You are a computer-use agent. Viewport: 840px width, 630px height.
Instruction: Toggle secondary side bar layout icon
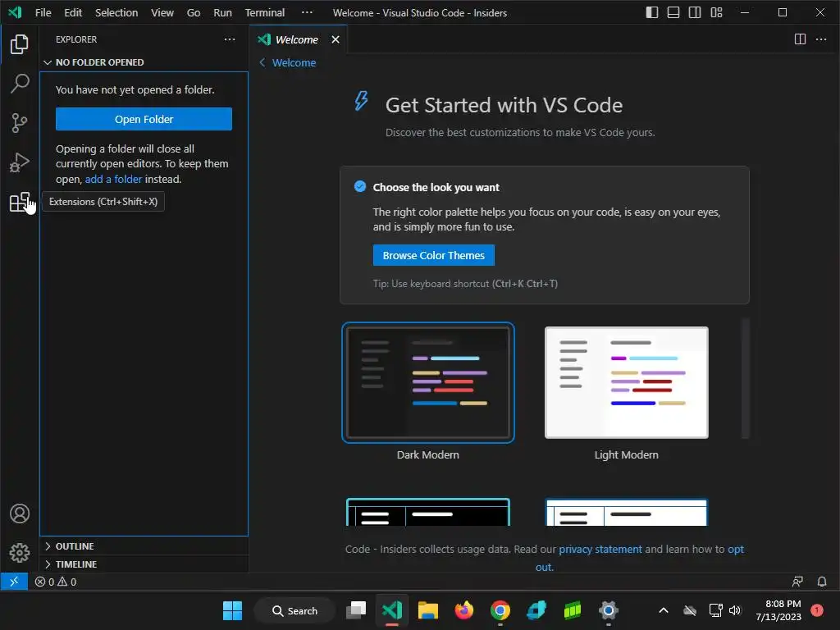coord(695,12)
